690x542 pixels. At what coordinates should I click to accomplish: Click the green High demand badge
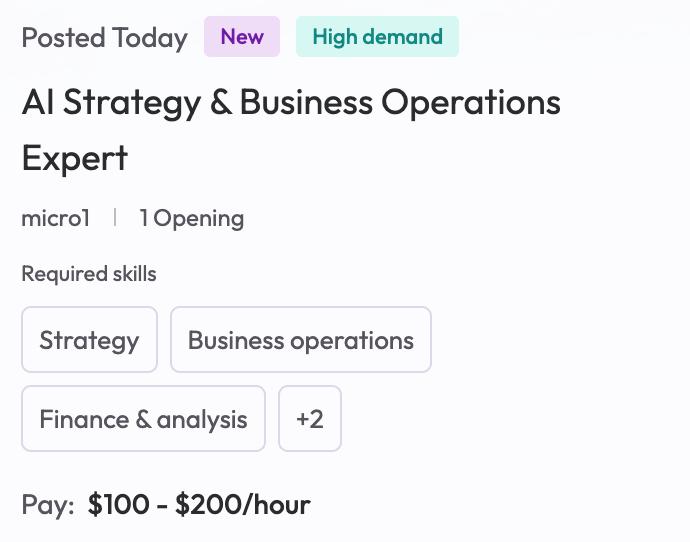point(377,37)
